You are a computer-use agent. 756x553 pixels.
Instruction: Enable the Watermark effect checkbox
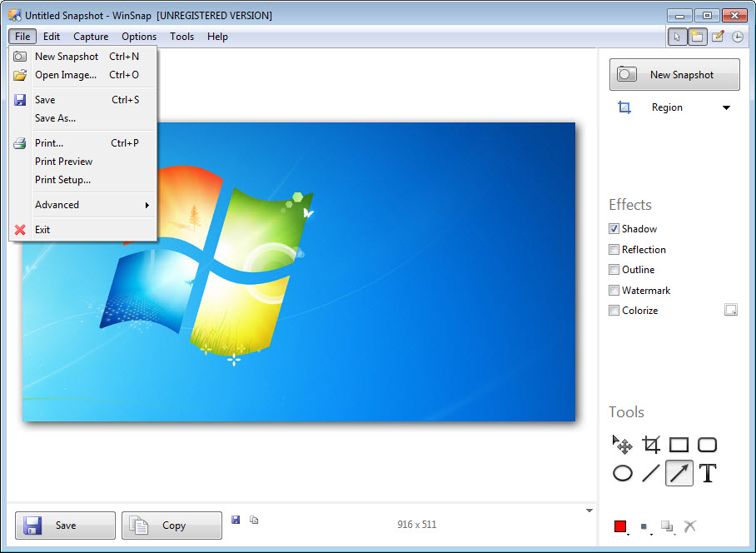[614, 290]
